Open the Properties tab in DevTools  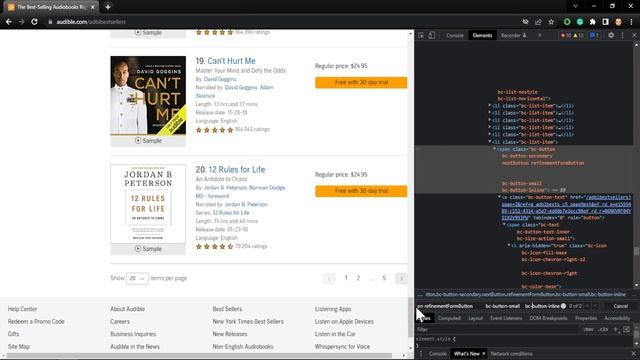click(x=586, y=318)
